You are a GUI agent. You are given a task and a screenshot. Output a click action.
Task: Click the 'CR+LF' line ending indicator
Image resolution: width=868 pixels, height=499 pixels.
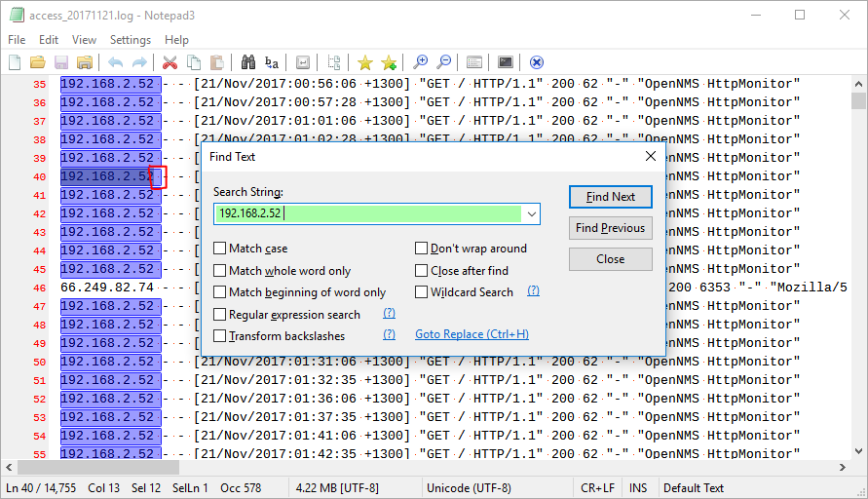[x=597, y=488]
